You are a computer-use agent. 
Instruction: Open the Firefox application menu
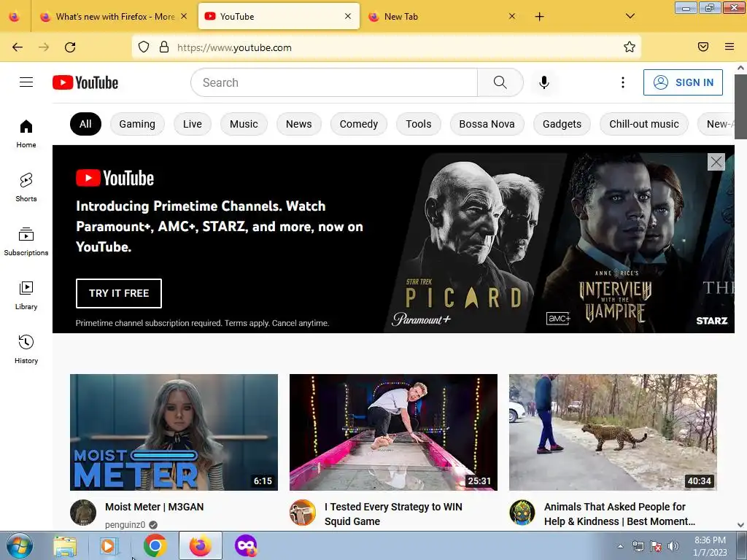point(729,47)
